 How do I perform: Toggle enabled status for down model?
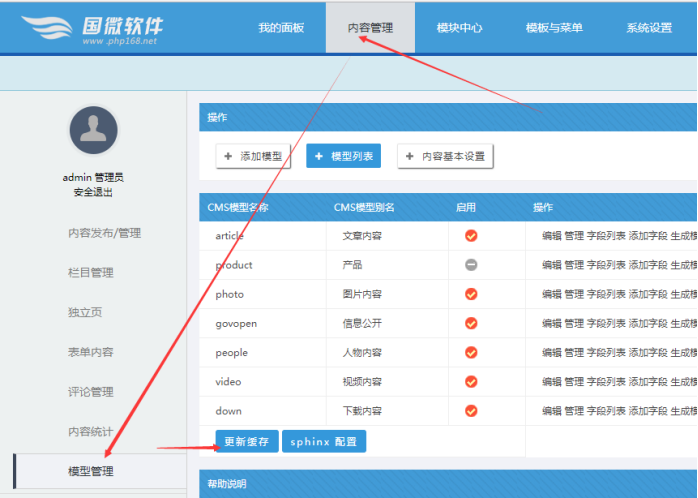[x=471, y=410]
